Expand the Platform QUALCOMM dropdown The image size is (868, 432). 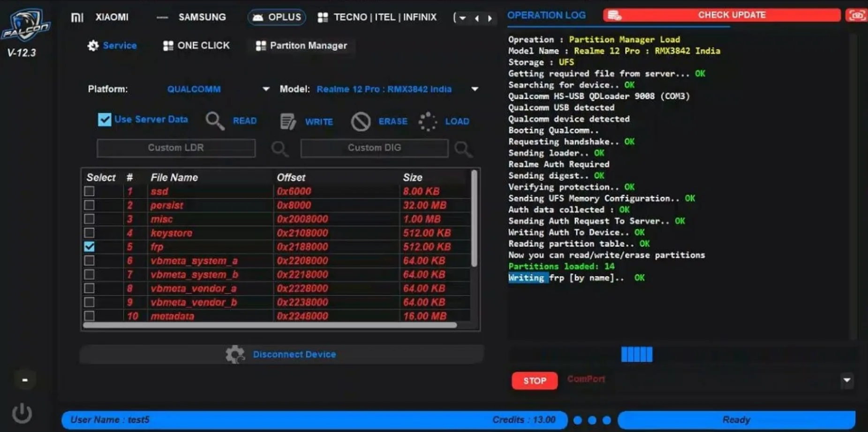[265, 89]
